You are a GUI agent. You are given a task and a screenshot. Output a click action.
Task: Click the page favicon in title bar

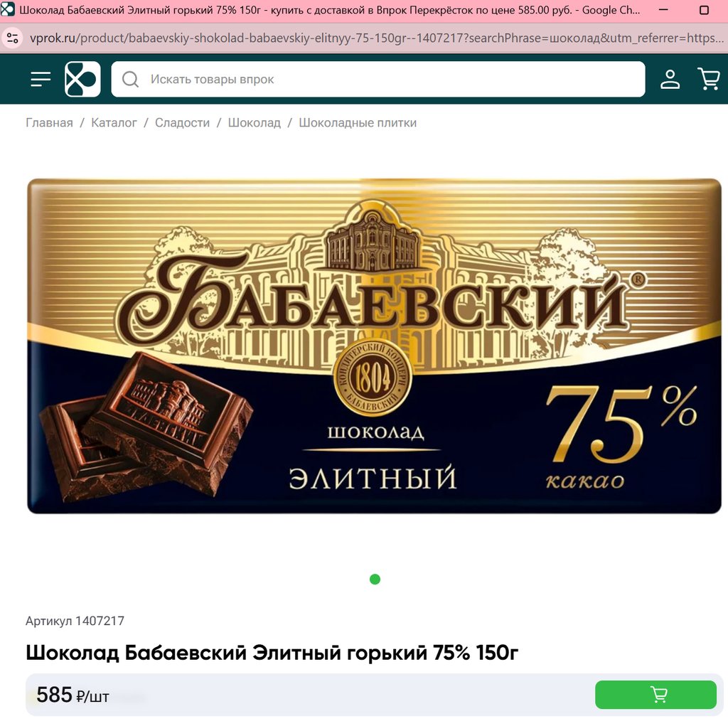[x=7, y=10]
